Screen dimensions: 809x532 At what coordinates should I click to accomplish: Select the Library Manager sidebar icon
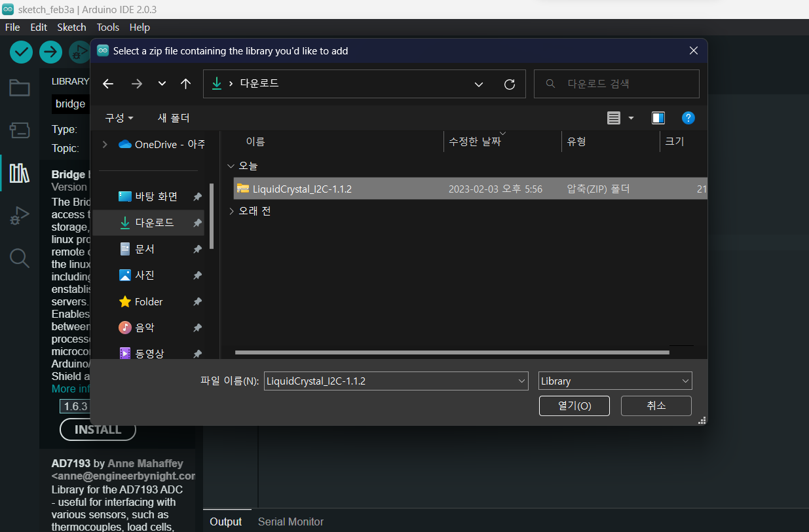pyautogui.click(x=19, y=173)
